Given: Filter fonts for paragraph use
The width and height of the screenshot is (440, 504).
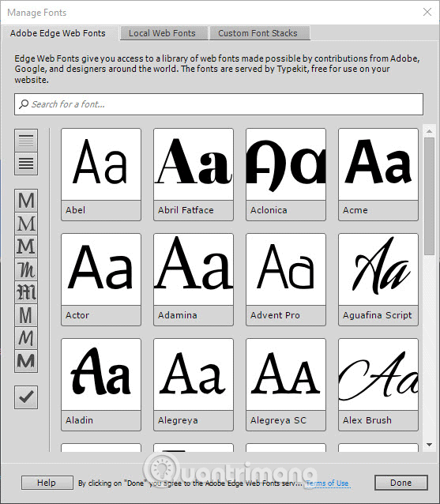Looking at the screenshot, I should click(x=26, y=164).
